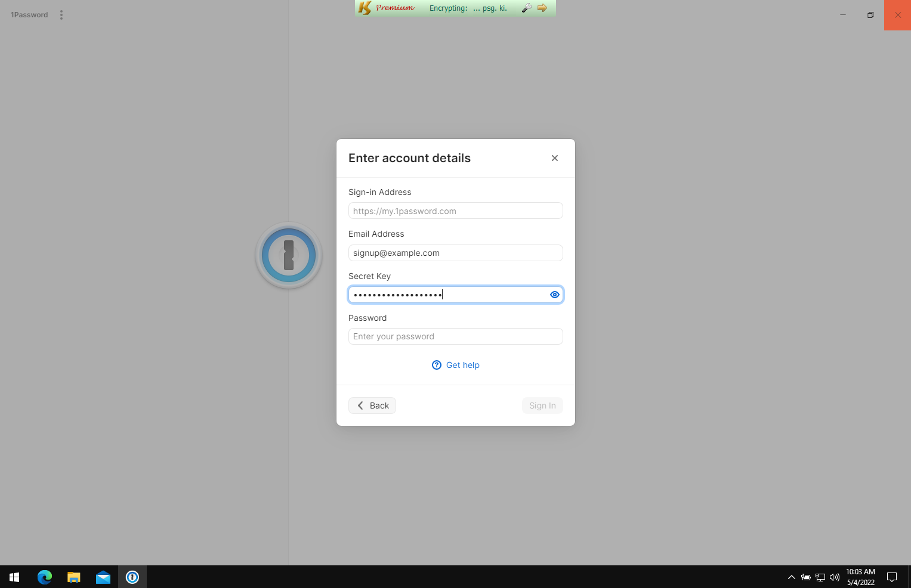Close the 1Password window
This screenshot has height=588, width=911.
897,15
